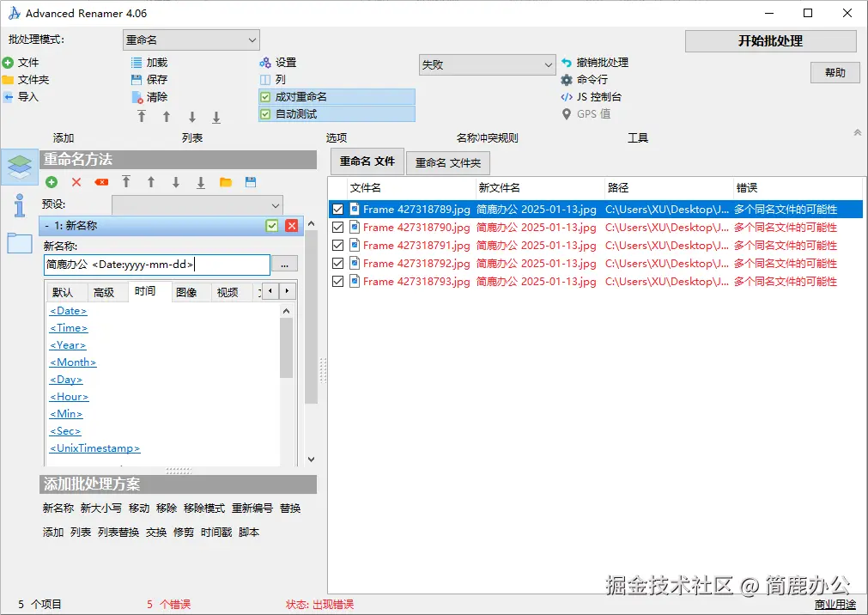This screenshot has width=868, height=615.
Task: Collapse the ribbon with double chevron
Action: tap(857, 133)
